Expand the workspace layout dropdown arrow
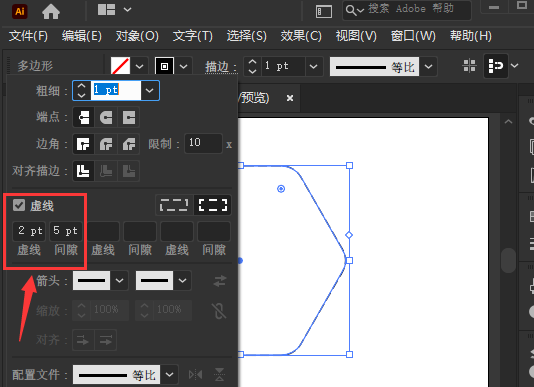 [127, 10]
